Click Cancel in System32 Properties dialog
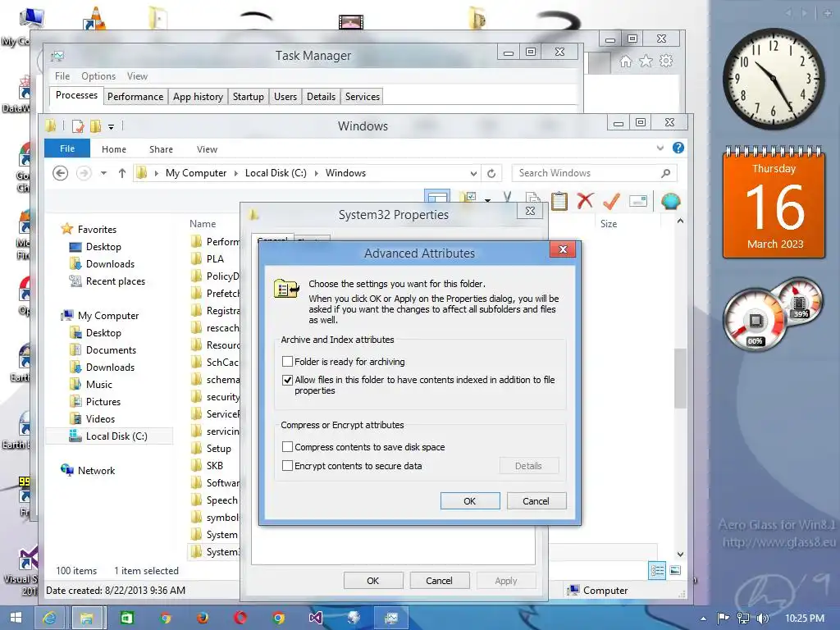Viewport: 840px width, 630px height. (x=440, y=581)
